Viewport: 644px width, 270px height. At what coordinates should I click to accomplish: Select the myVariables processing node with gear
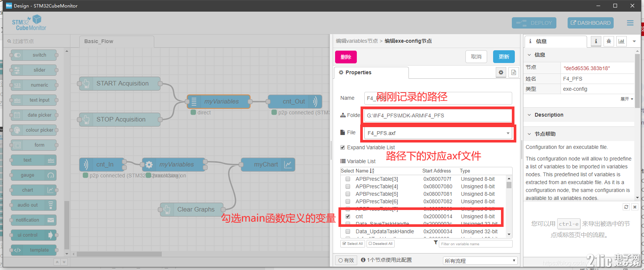tap(174, 165)
